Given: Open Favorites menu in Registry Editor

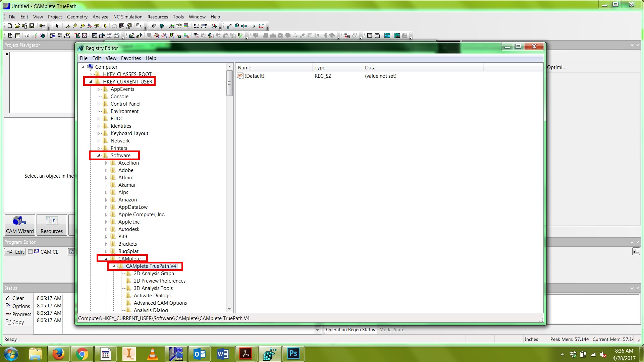Looking at the screenshot, I should [x=131, y=58].
